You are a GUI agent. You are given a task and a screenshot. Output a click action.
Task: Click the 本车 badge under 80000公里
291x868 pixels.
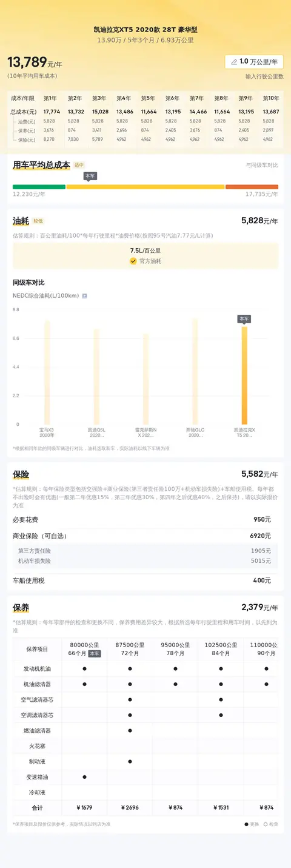tap(95, 654)
